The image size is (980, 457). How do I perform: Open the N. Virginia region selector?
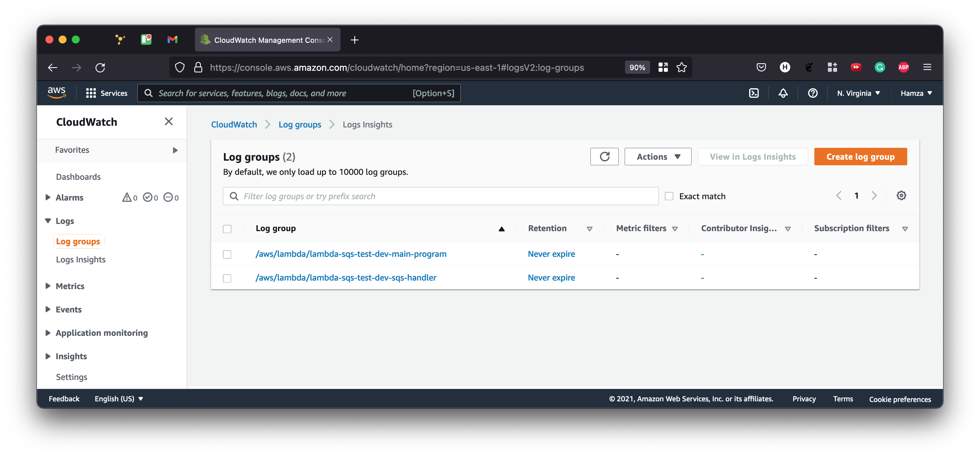(x=858, y=93)
